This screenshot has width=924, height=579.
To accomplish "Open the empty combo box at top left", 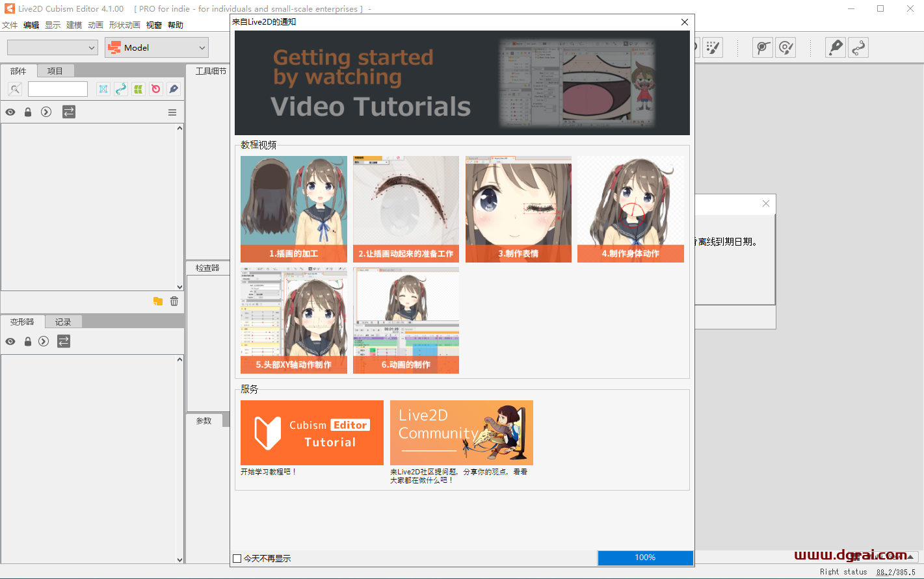I will 52,47.
